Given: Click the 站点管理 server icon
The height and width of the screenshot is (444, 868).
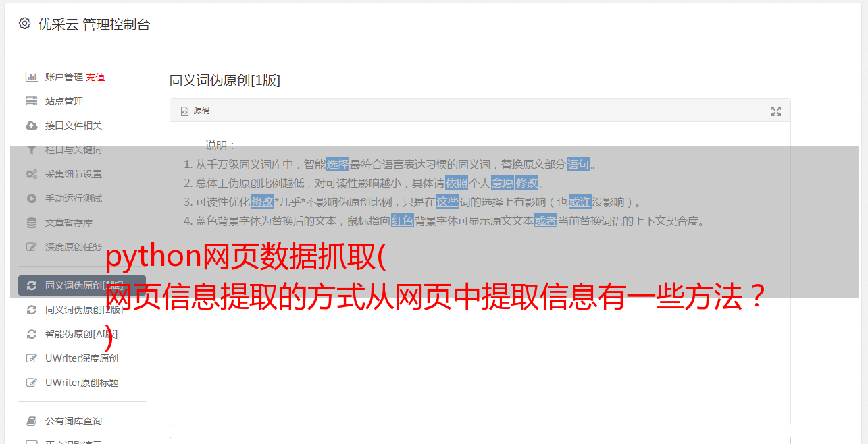Looking at the screenshot, I should [x=31, y=101].
